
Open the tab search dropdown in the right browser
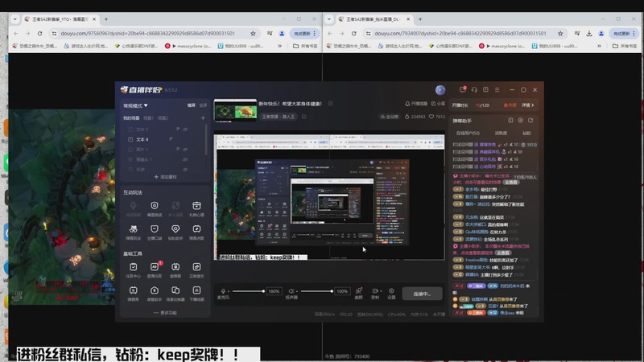pos(328,19)
